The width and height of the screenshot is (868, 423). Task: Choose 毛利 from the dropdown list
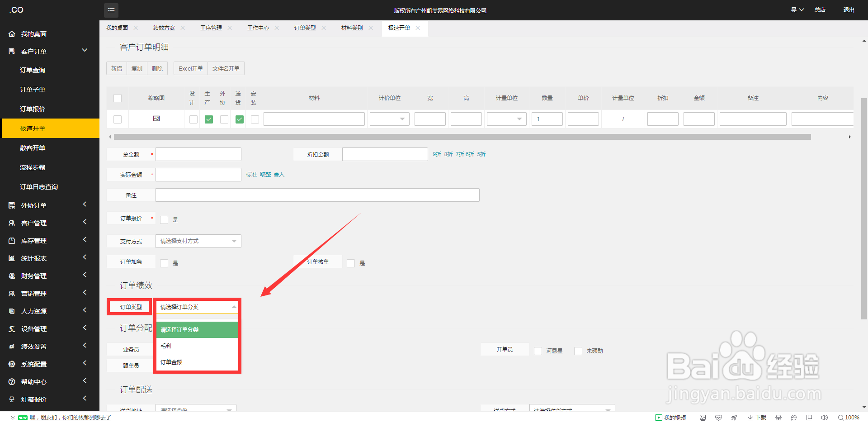pyautogui.click(x=197, y=346)
